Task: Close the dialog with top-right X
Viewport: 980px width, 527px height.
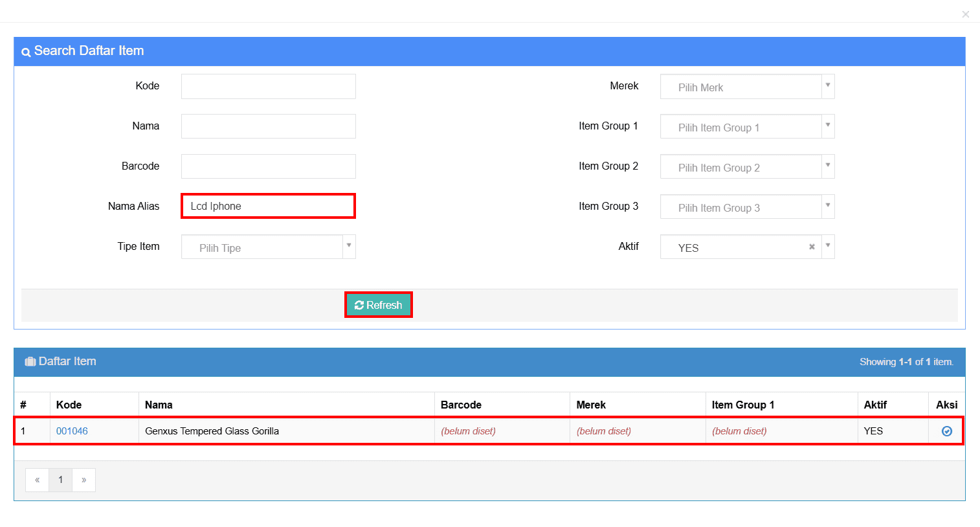Action: [x=965, y=14]
